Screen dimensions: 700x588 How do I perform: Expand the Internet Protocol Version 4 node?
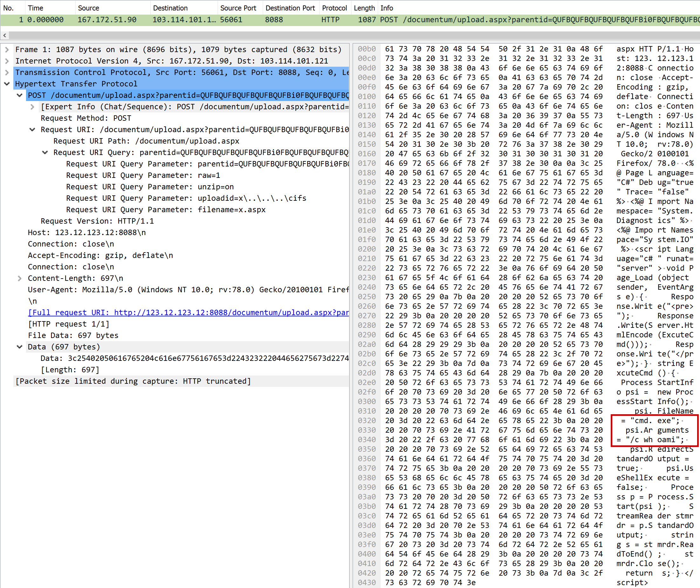click(7, 61)
